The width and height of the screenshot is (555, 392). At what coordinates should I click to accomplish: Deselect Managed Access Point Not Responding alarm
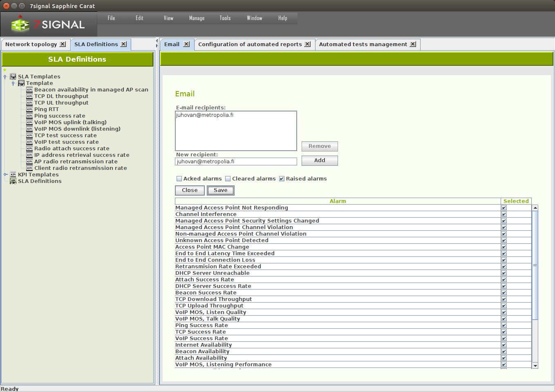pos(504,208)
